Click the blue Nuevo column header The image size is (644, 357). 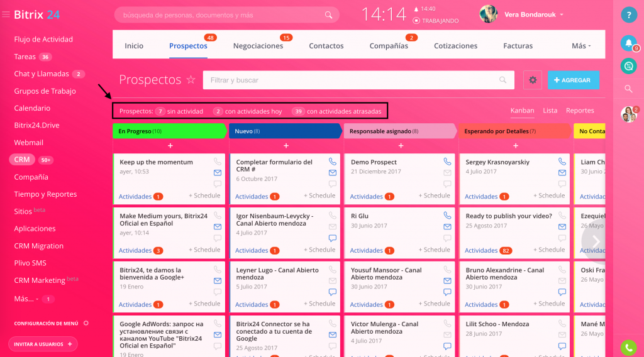click(285, 131)
